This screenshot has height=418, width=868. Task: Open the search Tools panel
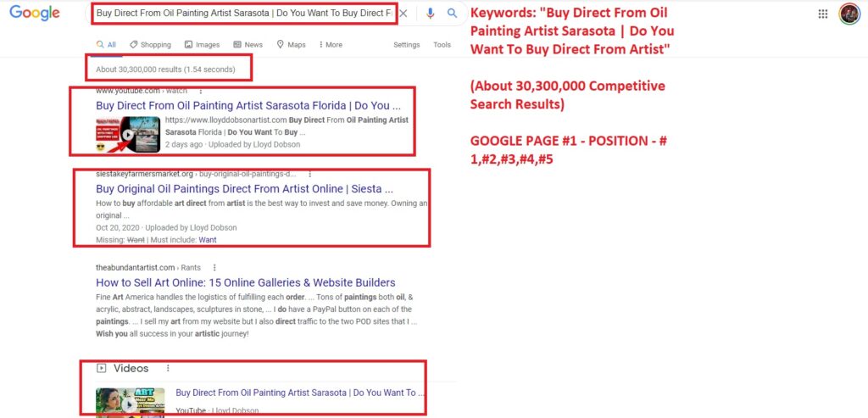(442, 45)
